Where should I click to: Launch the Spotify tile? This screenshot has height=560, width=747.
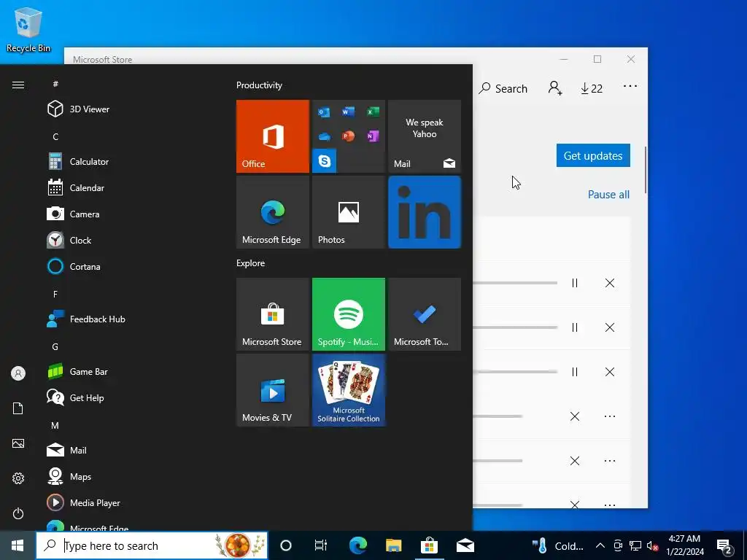348,314
